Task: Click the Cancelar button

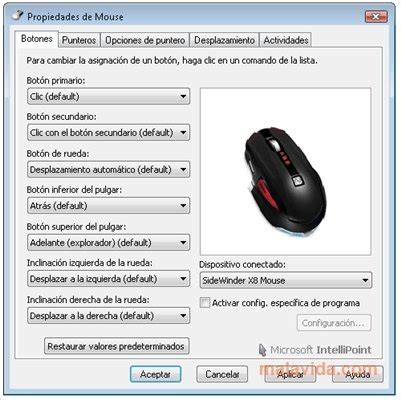Action: [x=222, y=374]
